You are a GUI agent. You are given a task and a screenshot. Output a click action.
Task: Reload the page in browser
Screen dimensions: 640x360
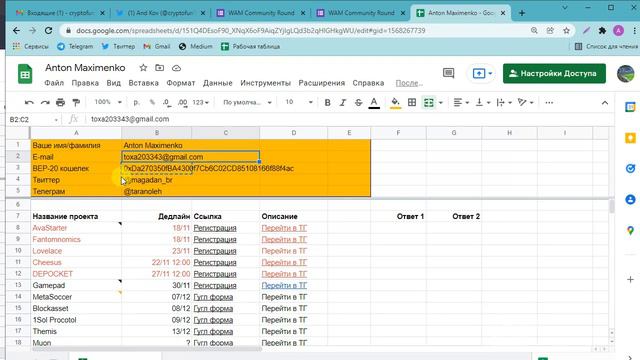coord(48,31)
